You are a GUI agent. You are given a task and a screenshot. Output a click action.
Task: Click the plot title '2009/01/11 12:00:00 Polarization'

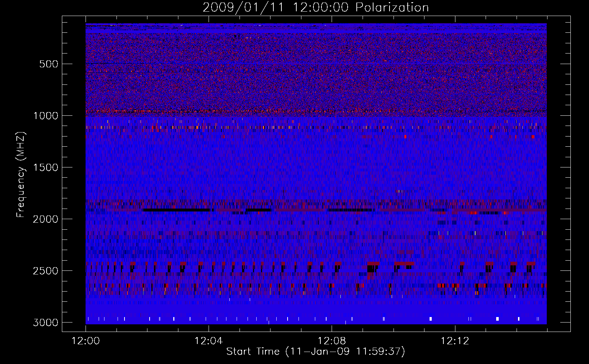pyautogui.click(x=316, y=7)
